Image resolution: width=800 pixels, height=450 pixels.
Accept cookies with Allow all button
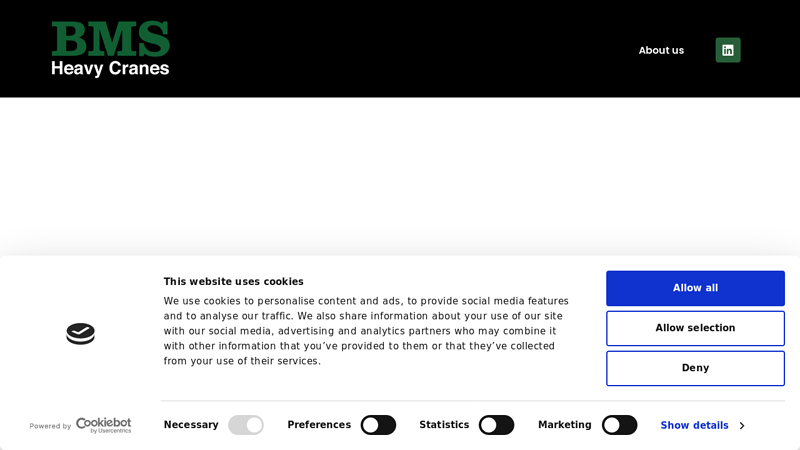click(x=695, y=288)
